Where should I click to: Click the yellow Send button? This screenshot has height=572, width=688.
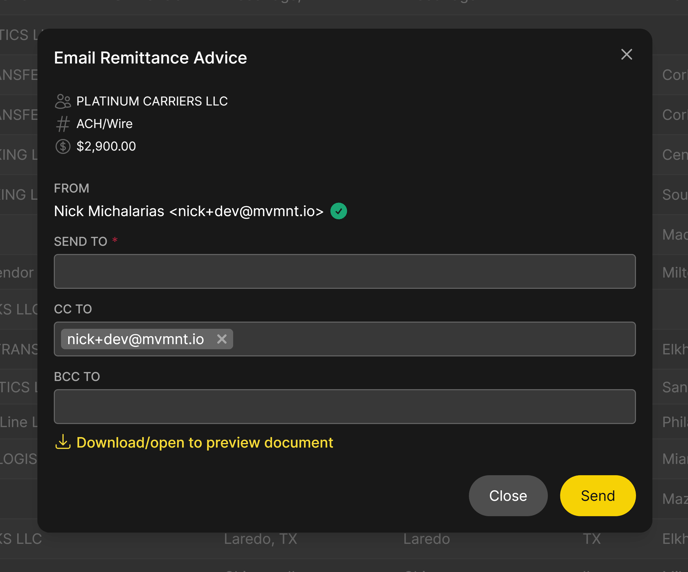598,496
